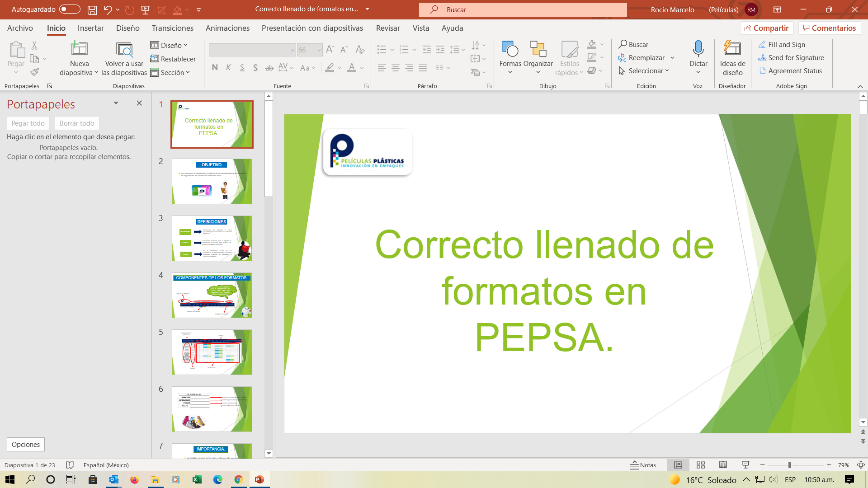Open the font size dropdown
This screenshot has width=868, height=488.
pos(320,50)
